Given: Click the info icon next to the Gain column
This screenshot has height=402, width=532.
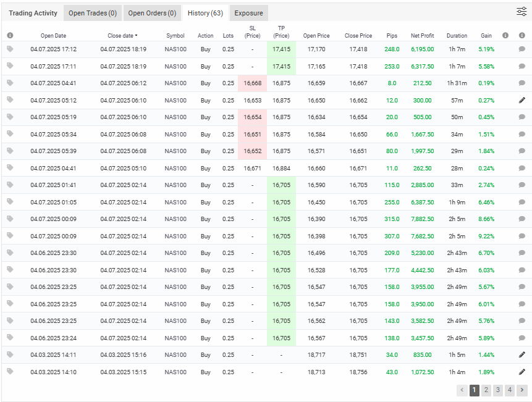Looking at the screenshot, I should [x=505, y=36].
